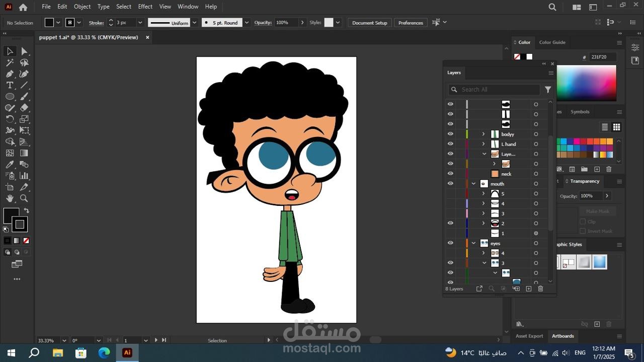Select the Paintbrush tool
Screen dimensions: 644x362
point(24,97)
